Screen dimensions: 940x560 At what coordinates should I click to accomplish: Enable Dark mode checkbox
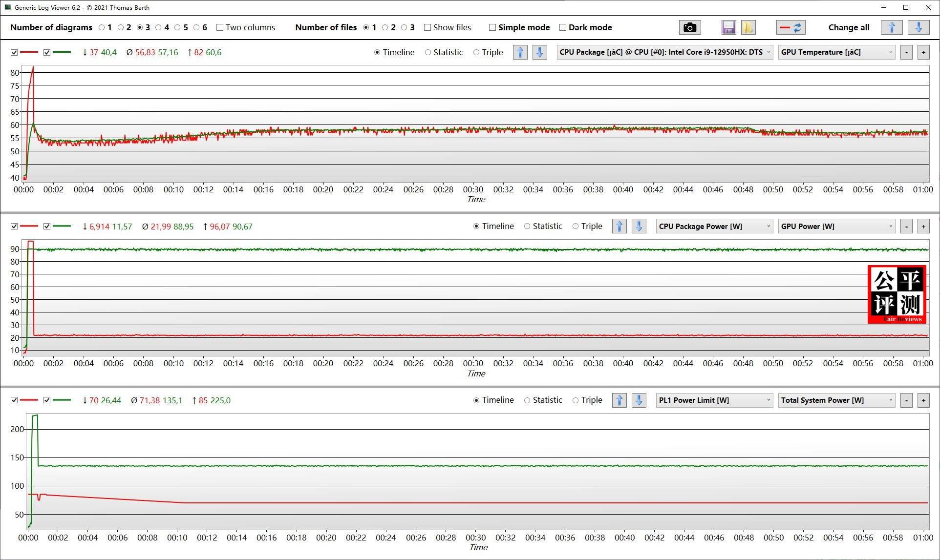tap(563, 27)
